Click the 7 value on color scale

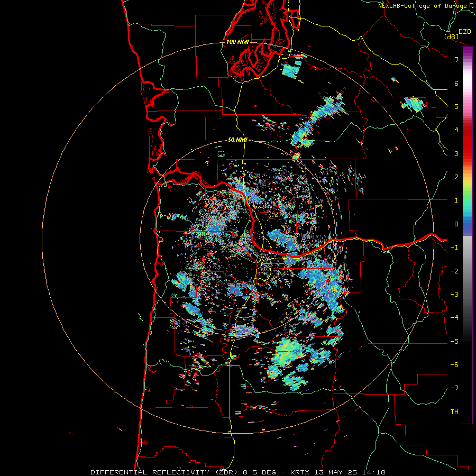click(x=456, y=59)
